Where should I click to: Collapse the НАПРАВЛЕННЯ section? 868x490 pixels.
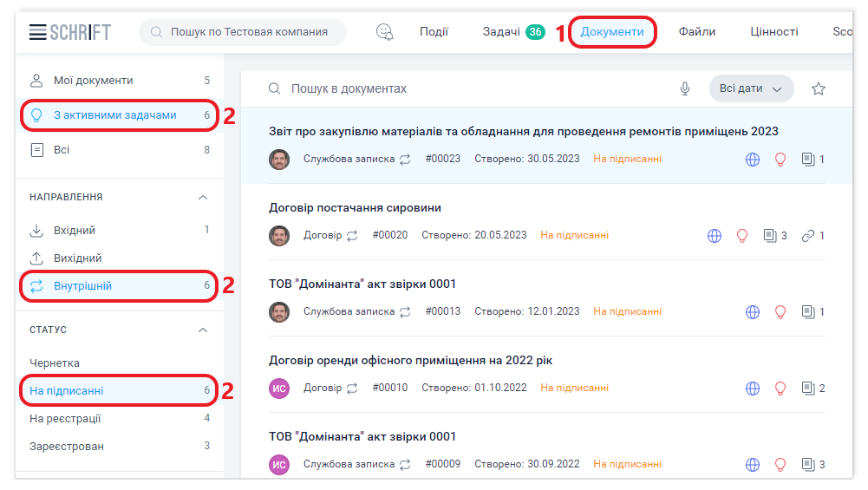point(203,198)
